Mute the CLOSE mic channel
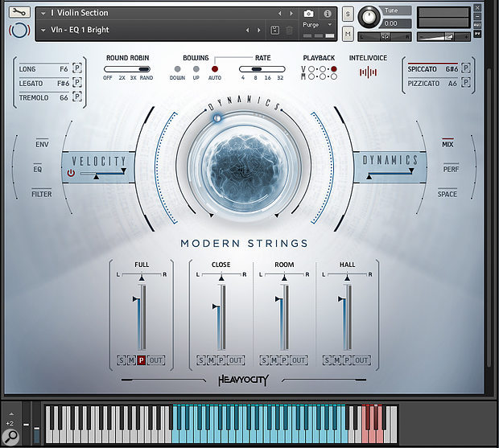Image resolution: width=499 pixels, height=448 pixels. tap(211, 360)
